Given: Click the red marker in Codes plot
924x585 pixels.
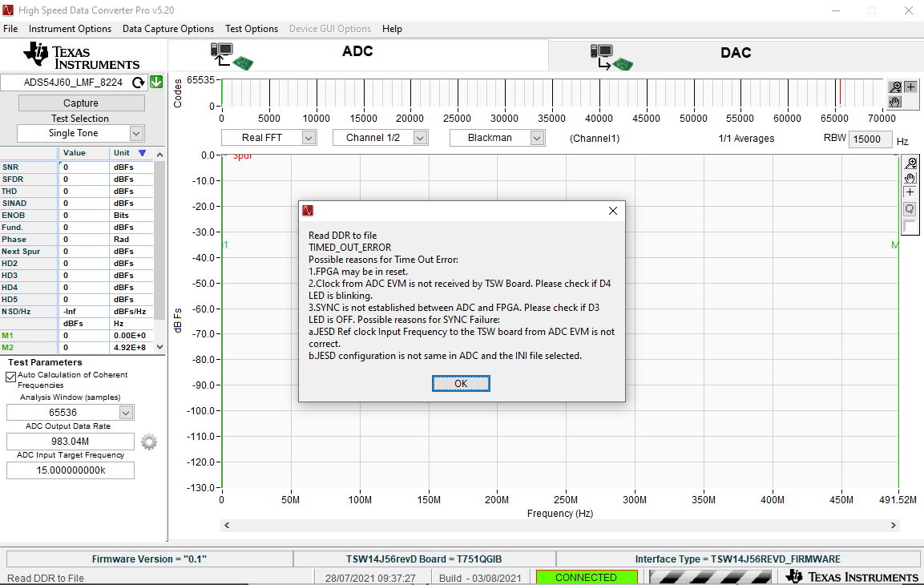Looking at the screenshot, I should 841,92.
